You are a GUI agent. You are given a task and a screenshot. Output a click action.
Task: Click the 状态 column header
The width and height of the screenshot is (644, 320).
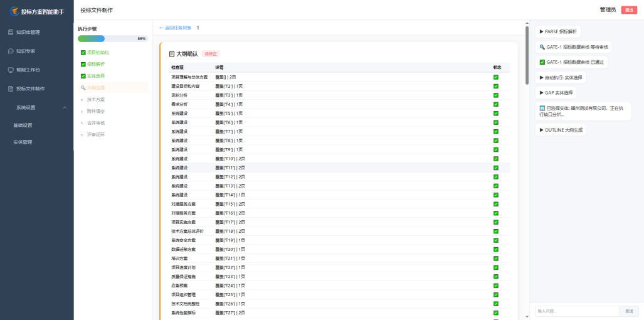point(497,67)
